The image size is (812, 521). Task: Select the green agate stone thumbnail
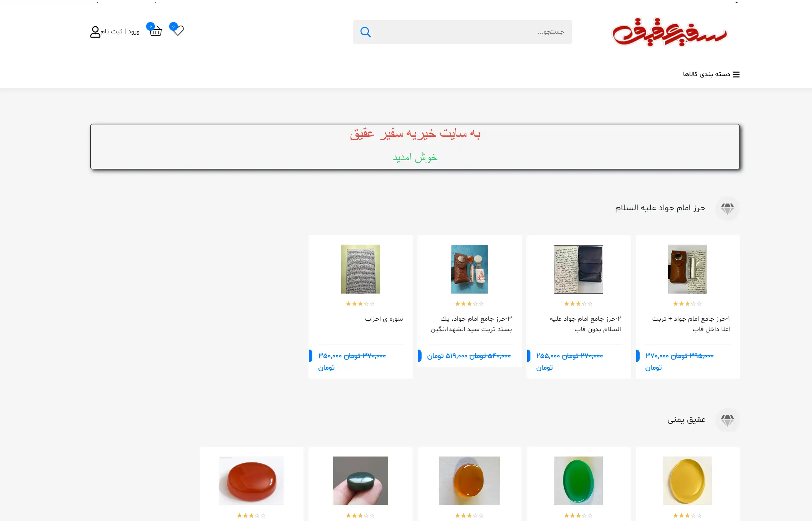(x=579, y=481)
